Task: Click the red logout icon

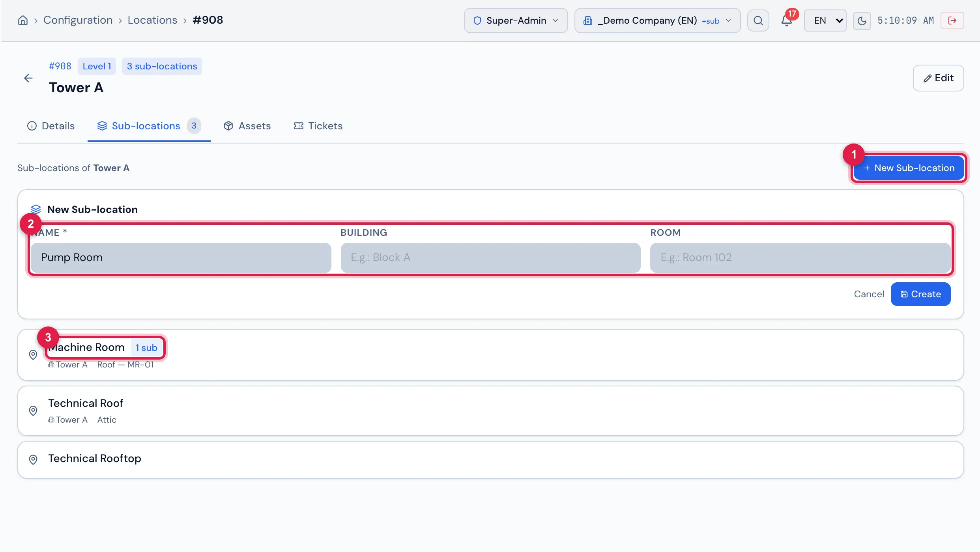Action: coord(952,21)
